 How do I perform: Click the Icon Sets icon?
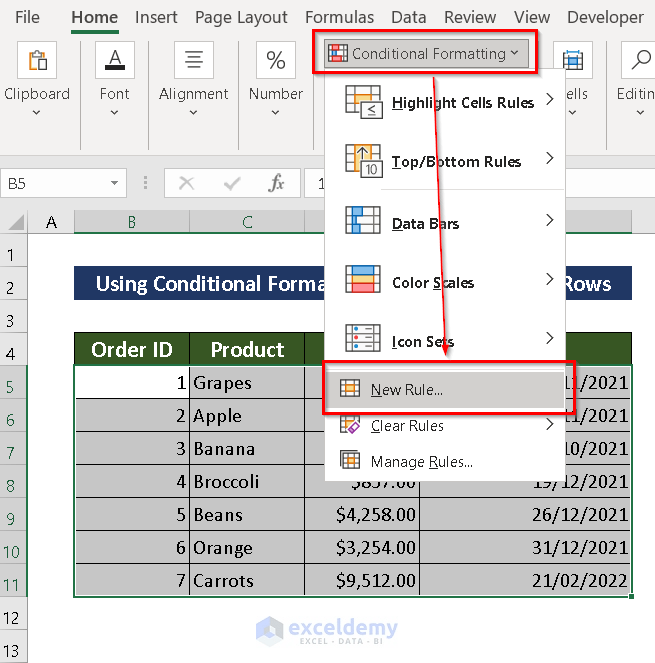[363, 338]
